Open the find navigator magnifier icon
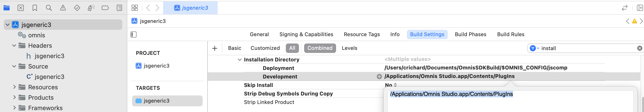Viewport: 644px width, 112px height. point(49,8)
